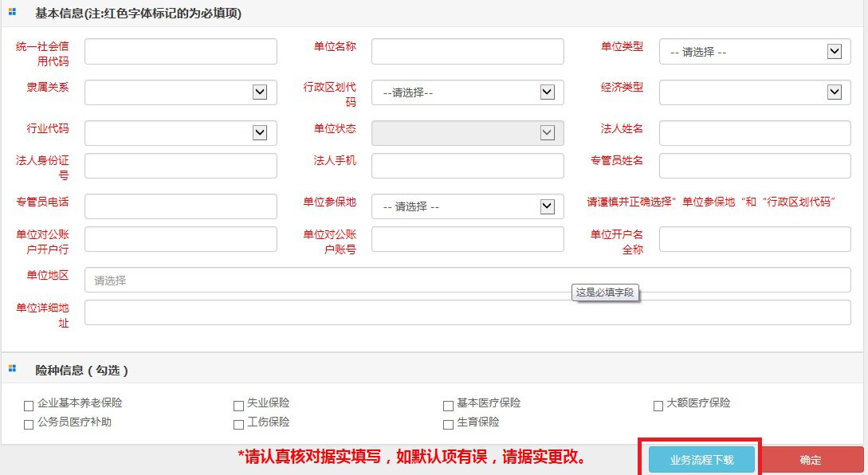This screenshot has height=475, width=868.
Task: Click the grid icon beside 险种信息 header
Action: click(12, 368)
